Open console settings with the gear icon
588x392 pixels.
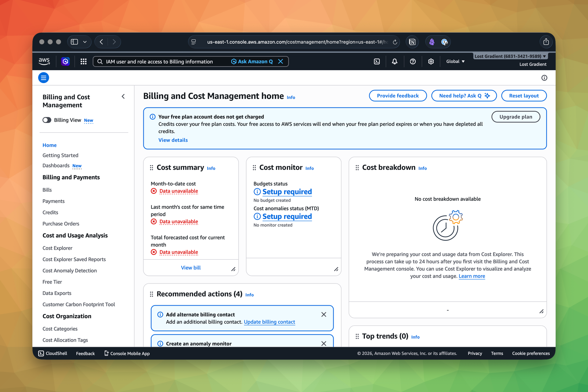[x=431, y=61]
